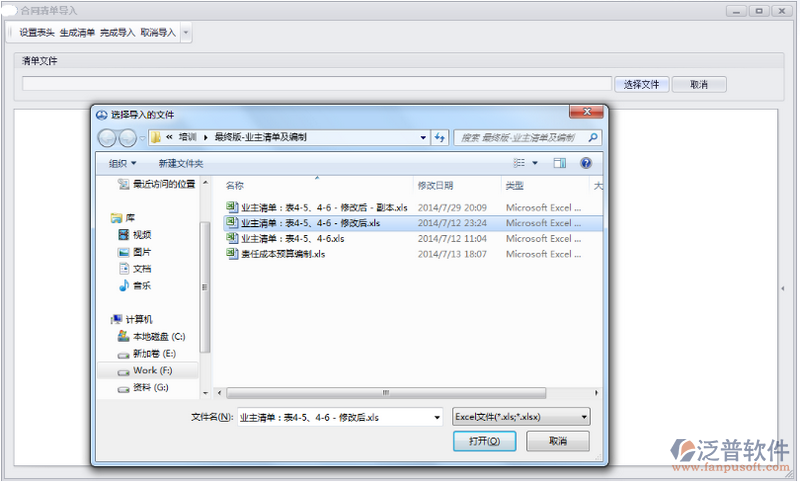Select 最近访问的位置 in navigation pane

tap(157, 184)
